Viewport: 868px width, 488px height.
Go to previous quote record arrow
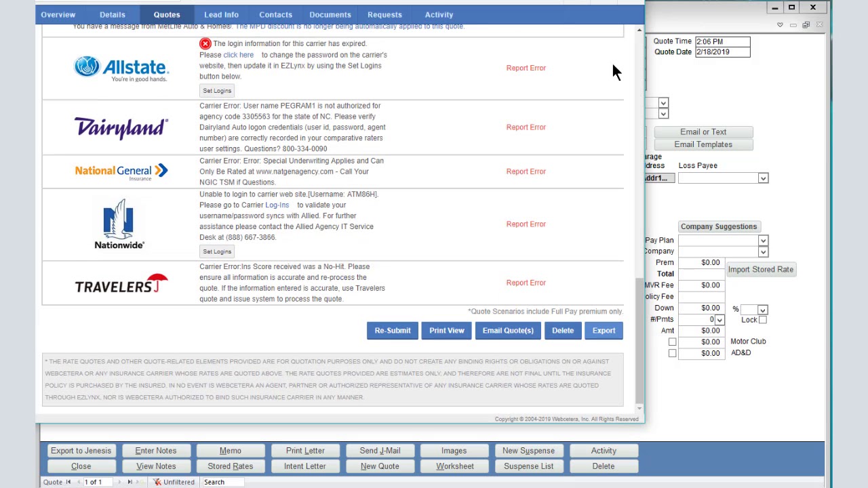[x=79, y=482]
